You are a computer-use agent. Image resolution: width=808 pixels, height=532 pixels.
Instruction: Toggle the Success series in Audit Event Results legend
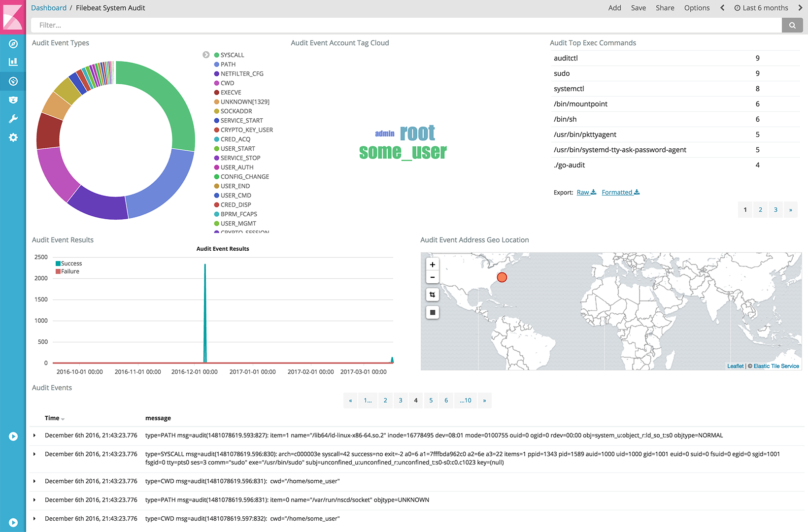[x=68, y=263]
